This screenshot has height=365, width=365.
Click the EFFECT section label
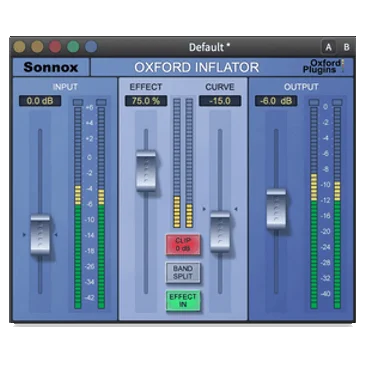(x=146, y=87)
